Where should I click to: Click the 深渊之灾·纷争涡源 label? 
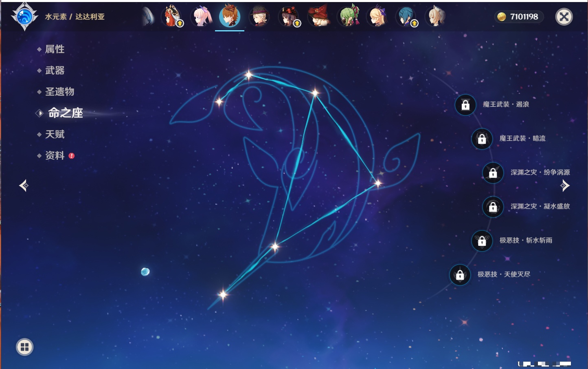[x=540, y=172]
